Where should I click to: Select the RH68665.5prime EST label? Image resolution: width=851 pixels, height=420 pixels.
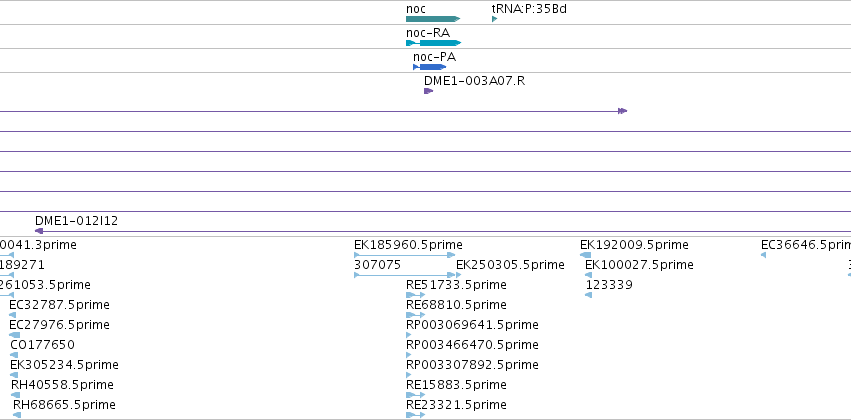click(64, 404)
